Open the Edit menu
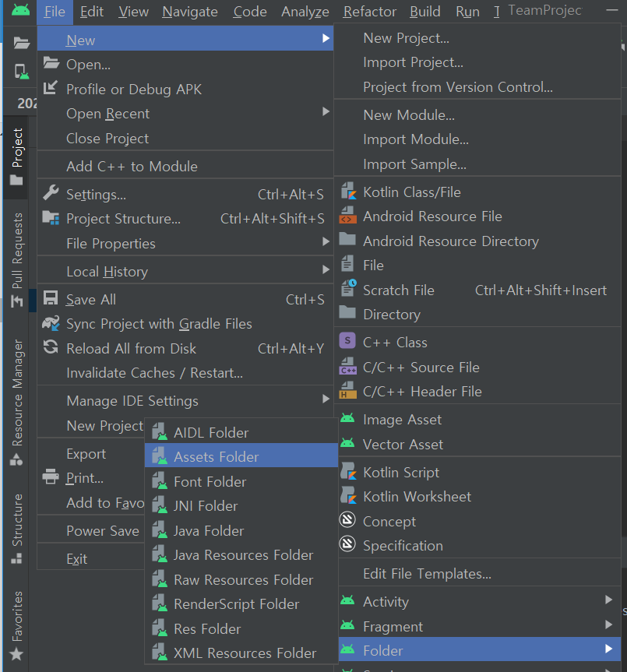This screenshot has width=627, height=672. (92, 12)
